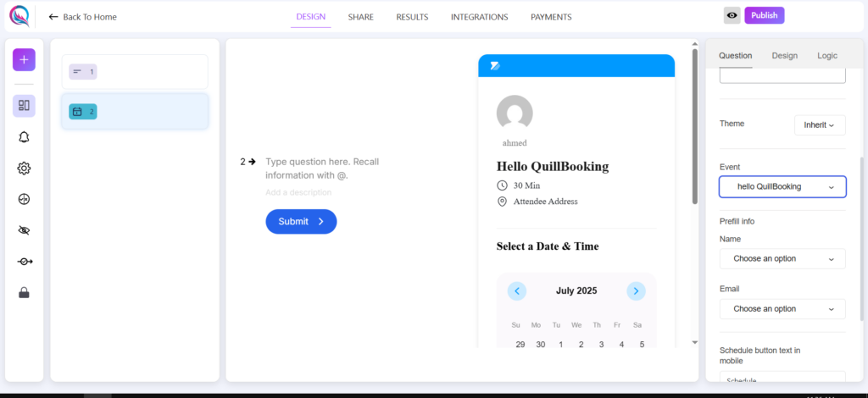The image size is (868, 398).
Task: Click the preview eye icon button
Action: [732, 15]
